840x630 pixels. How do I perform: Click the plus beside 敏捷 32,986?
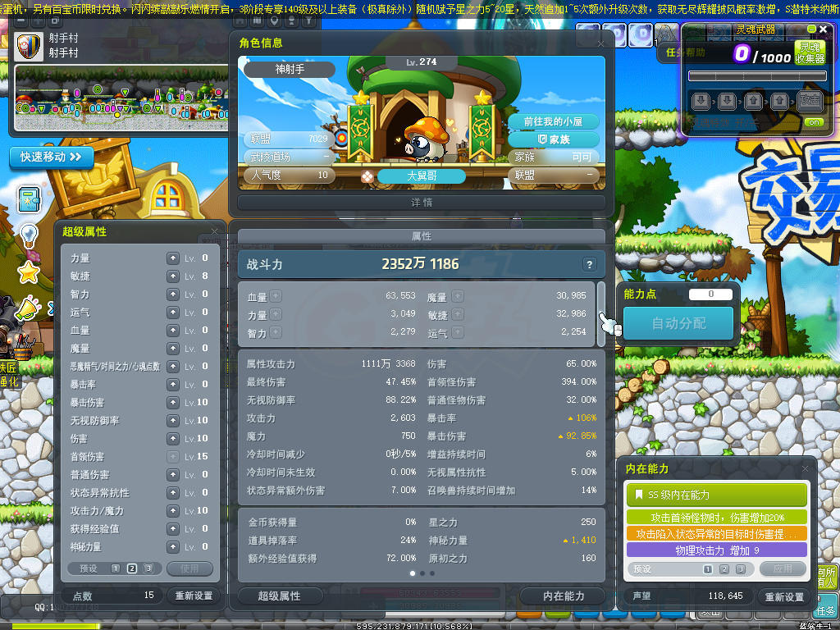(458, 314)
